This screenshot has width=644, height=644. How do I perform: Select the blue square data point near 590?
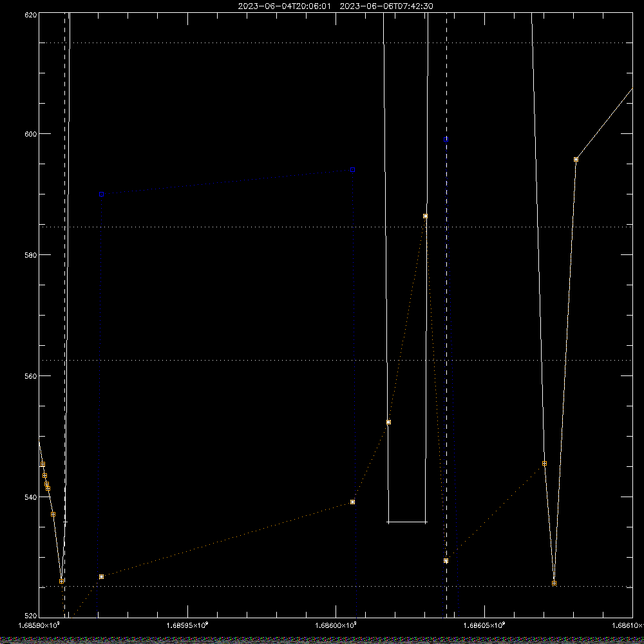coord(102,194)
